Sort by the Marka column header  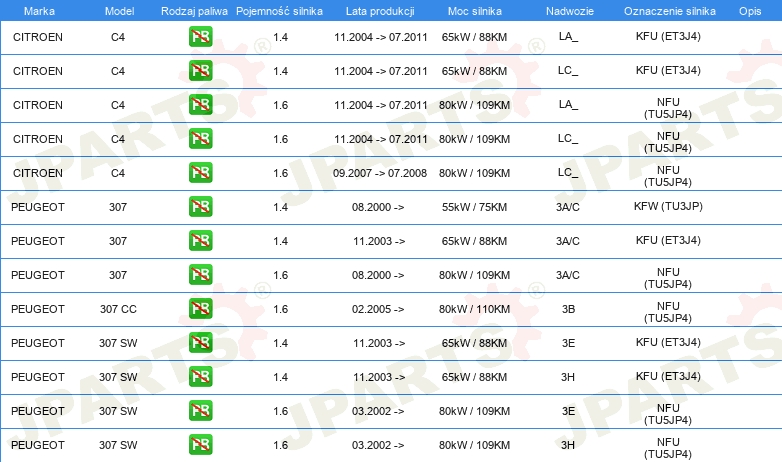pyautogui.click(x=39, y=11)
